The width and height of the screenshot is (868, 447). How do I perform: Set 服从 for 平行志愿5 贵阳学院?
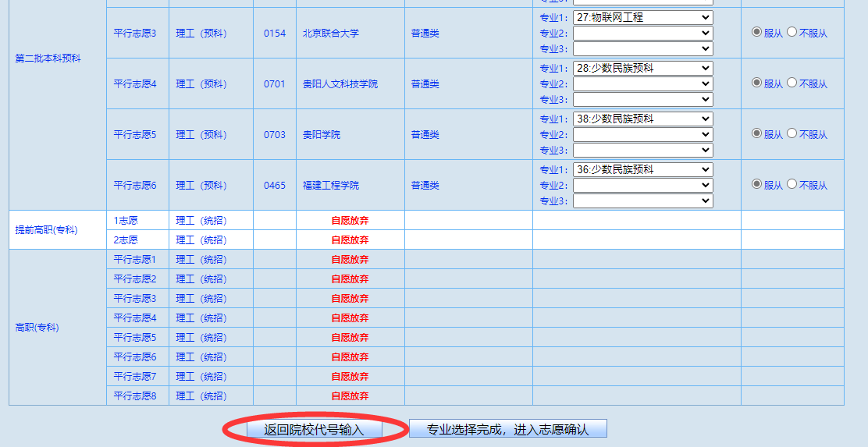point(756,133)
